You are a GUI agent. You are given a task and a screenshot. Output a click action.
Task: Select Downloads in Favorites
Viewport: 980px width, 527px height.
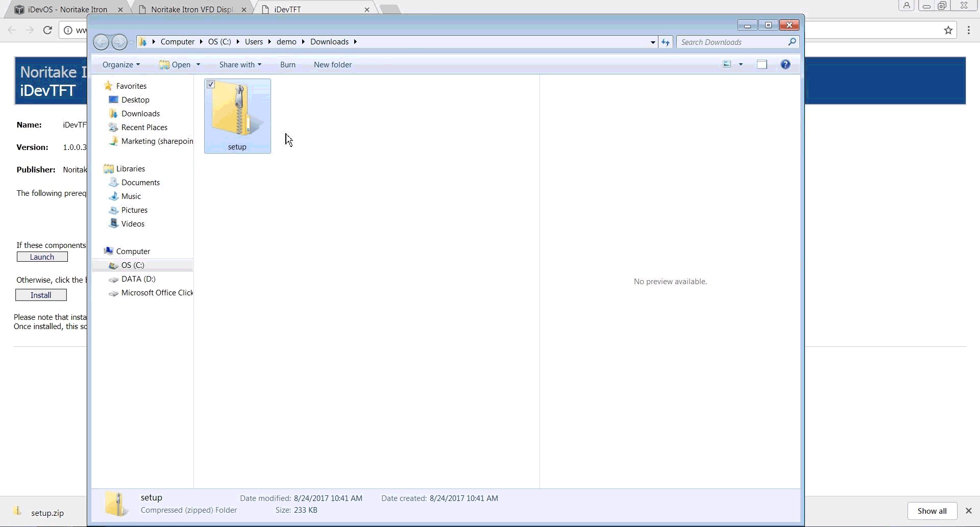140,114
